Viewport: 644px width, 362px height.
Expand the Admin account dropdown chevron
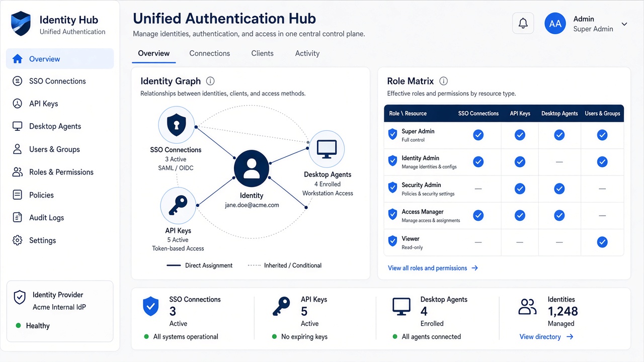pyautogui.click(x=624, y=24)
